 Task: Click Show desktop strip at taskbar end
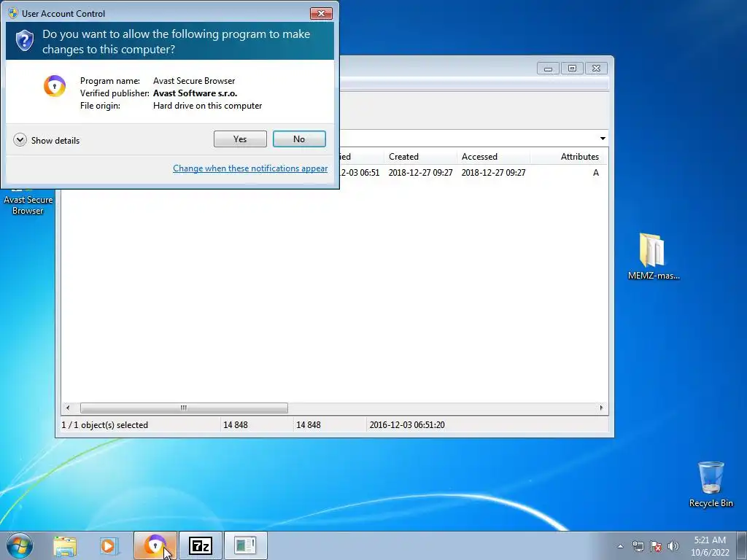pyautogui.click(x=743, y=545)
